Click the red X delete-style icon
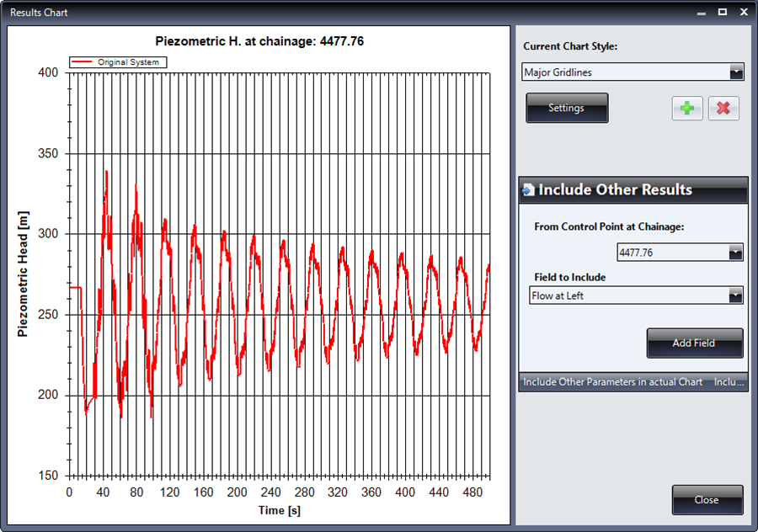The image size is (758, 532). [723, 109]
